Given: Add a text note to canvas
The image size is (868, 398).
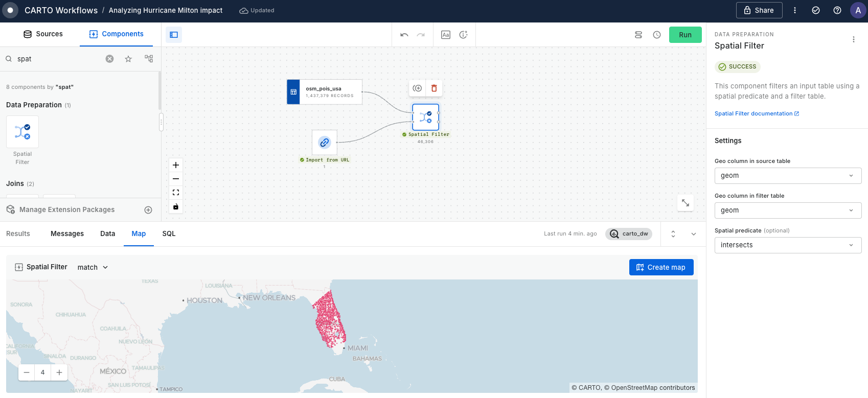Looking at the screenshot, I should coord(446,35).
